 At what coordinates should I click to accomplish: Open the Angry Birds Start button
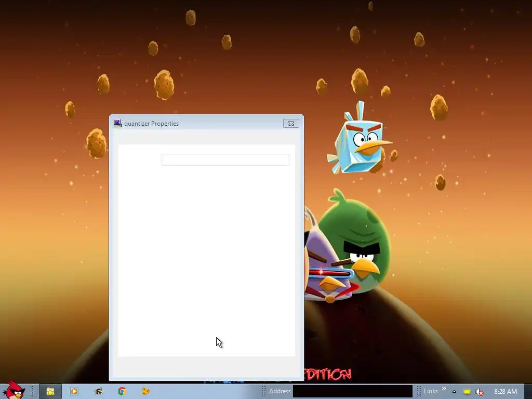[x=14, y=391]
